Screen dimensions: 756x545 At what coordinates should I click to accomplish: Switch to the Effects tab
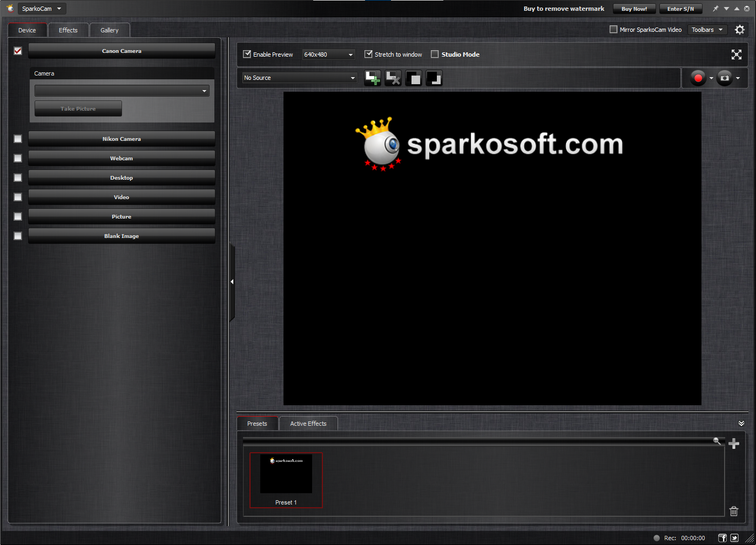click(68, 30)
